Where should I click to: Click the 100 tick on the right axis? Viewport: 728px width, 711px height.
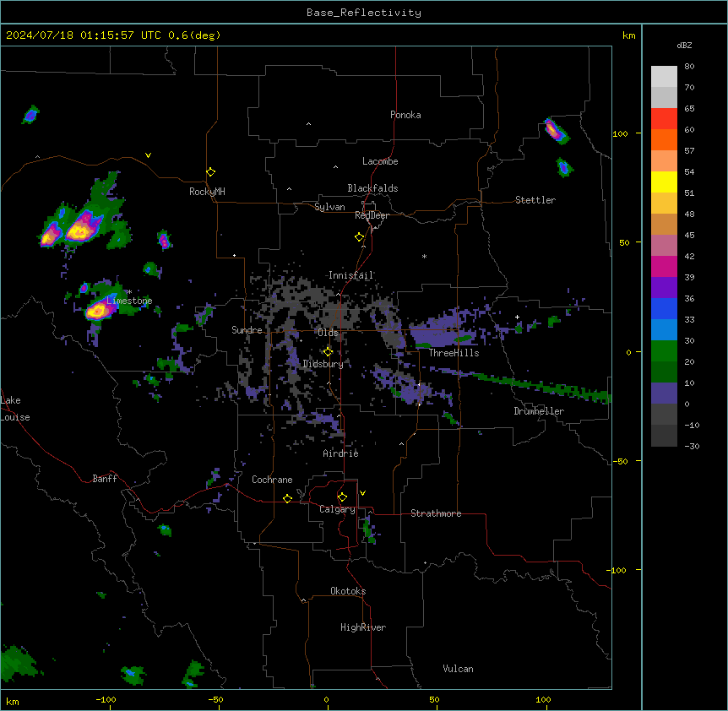620,133
